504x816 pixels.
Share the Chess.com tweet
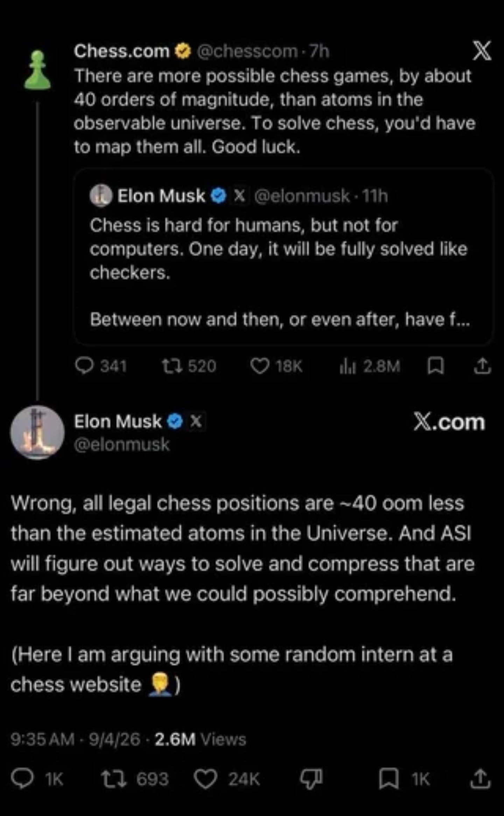coord(482,366)
